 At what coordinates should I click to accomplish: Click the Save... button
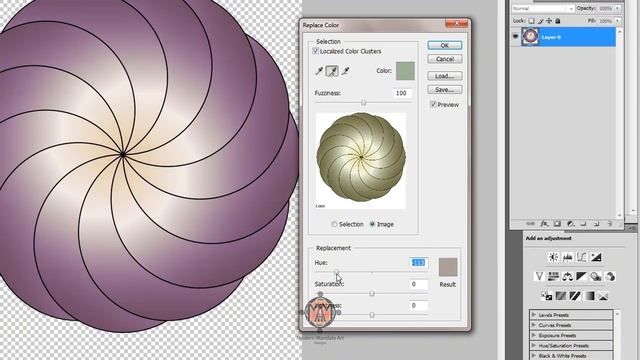[445, 89]
